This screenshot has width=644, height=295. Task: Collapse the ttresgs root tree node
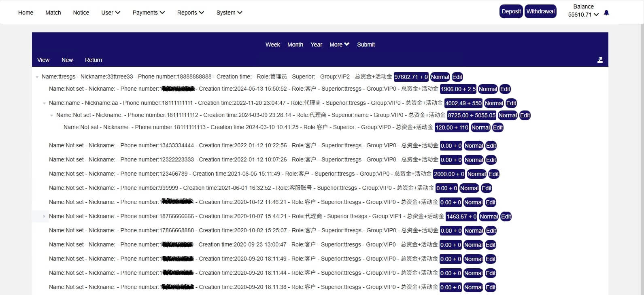[37, 77]
